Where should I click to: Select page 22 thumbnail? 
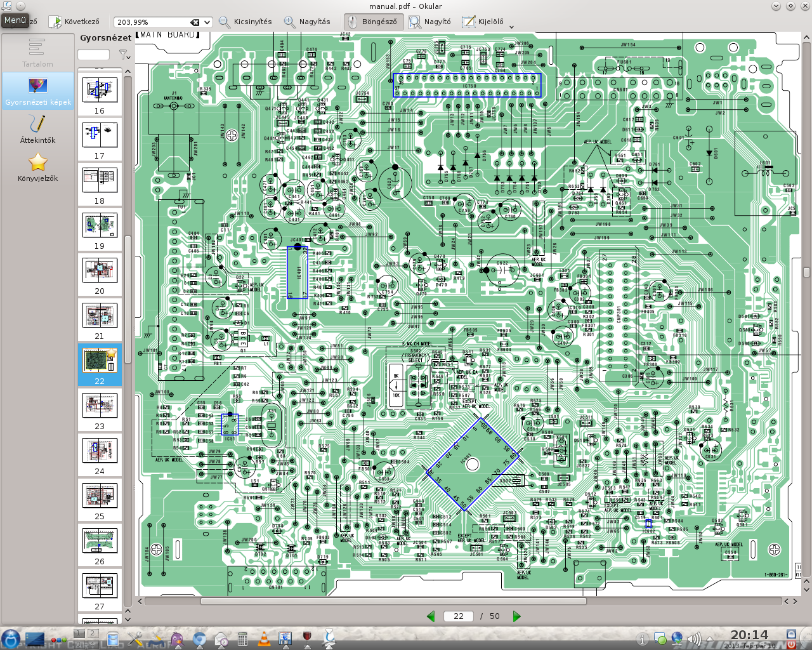pos(100,366)
